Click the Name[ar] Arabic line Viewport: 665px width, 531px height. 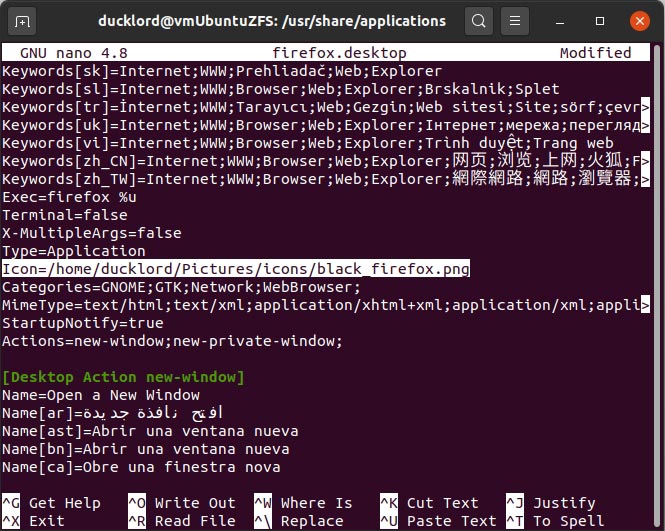112,413
